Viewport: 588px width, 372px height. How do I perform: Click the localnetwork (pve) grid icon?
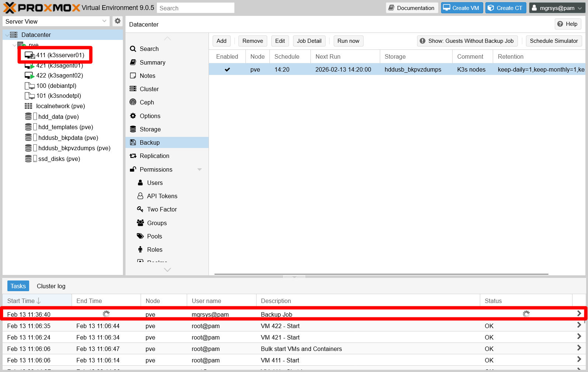point(28,106)
